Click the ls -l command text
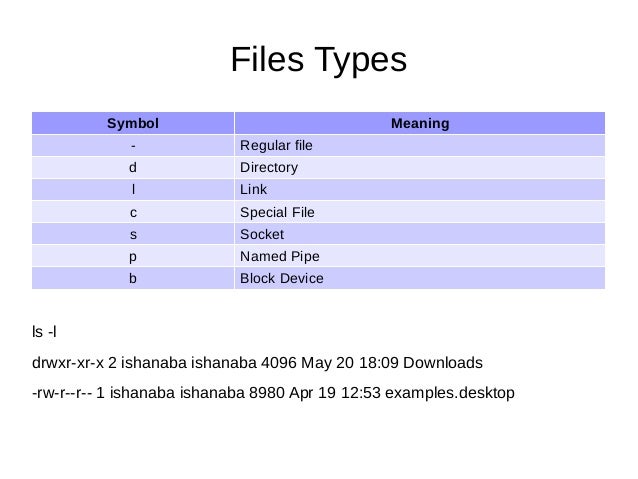638x479 pixels. pos(47,331)
